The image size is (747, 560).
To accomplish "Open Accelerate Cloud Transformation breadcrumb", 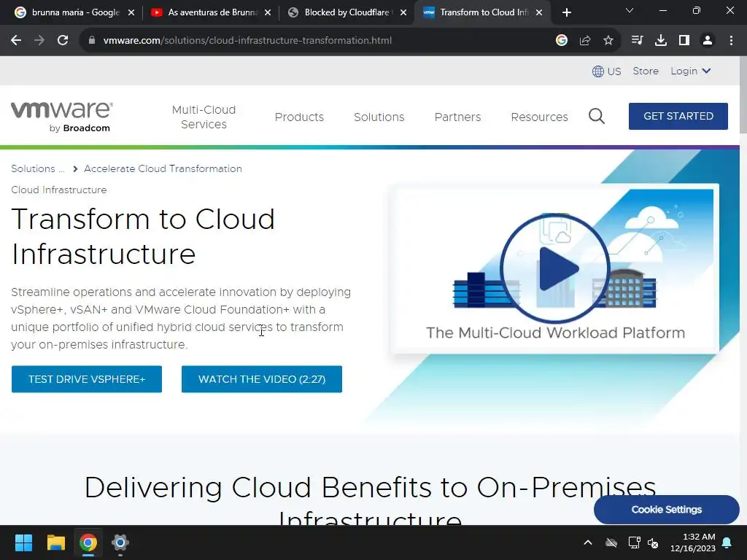I will 163,168.
